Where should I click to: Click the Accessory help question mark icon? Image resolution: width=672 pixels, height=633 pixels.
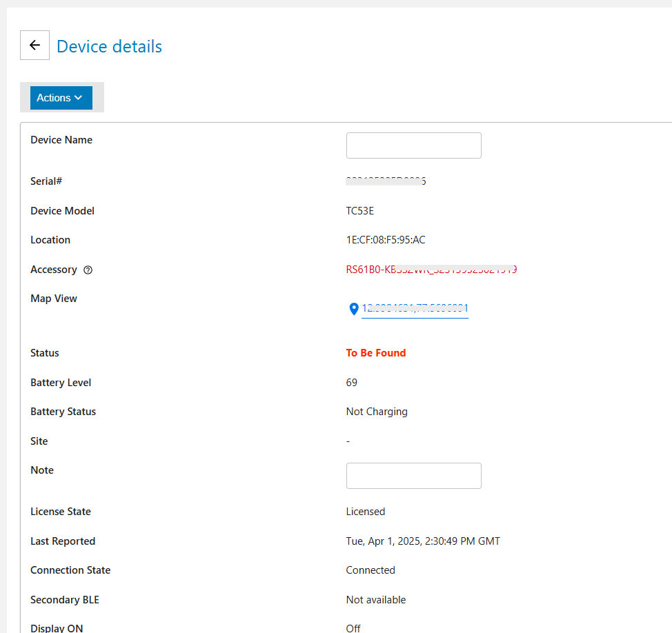click(x=88, y=270)
